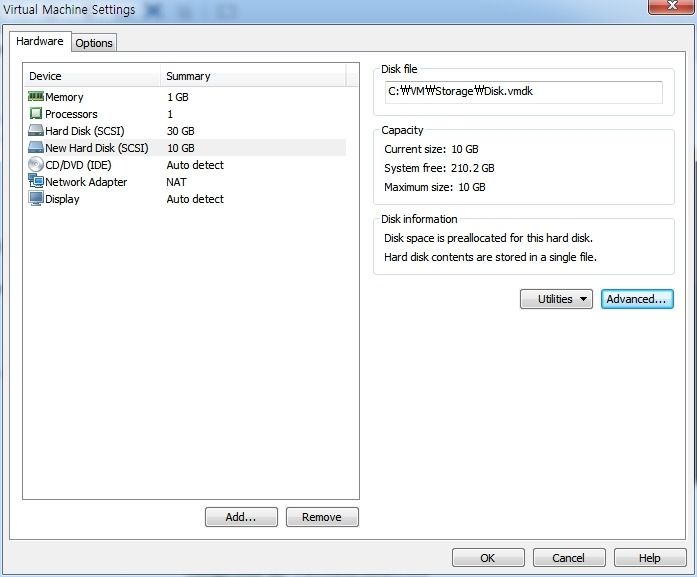Switch to the Hardware tab
Image resolution: width=697 pixels, height=577 pixels.
tap(40, 41)
